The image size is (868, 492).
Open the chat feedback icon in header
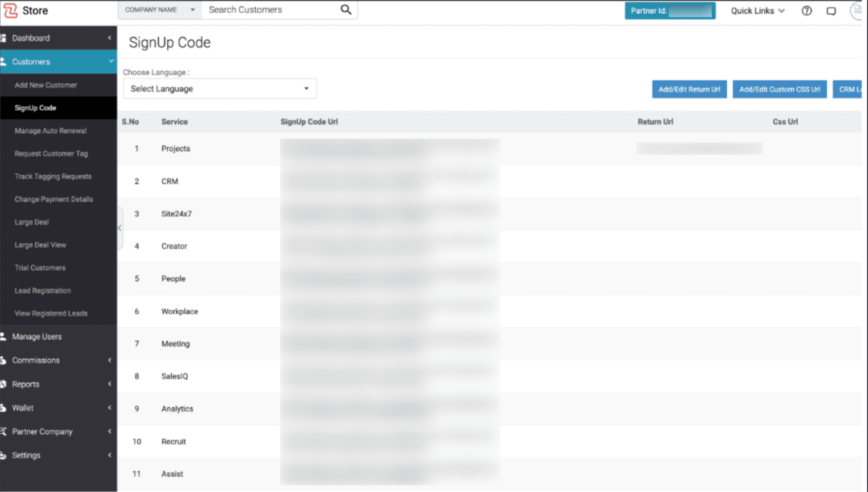(831, 11)
